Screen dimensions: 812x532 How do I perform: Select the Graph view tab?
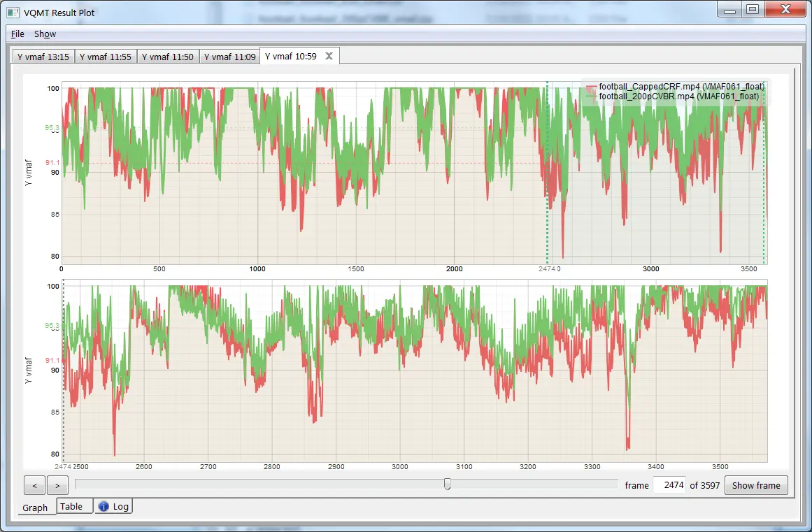pos(35,508)
